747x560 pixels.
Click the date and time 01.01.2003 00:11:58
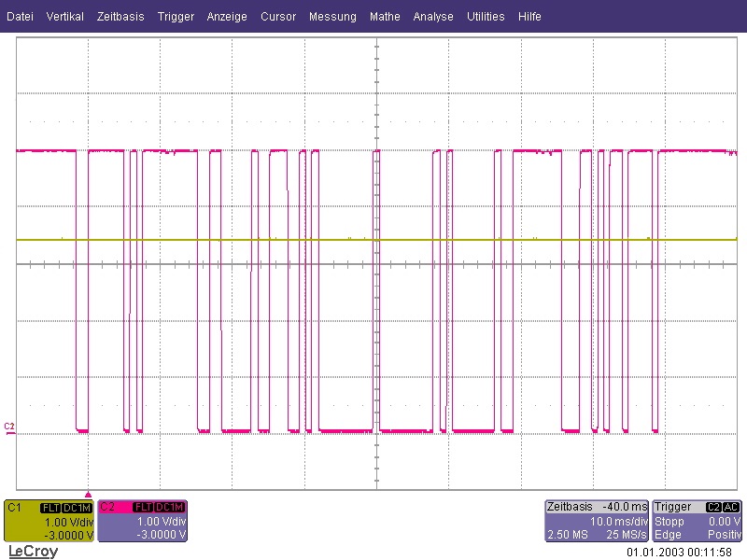pos(679,553)
